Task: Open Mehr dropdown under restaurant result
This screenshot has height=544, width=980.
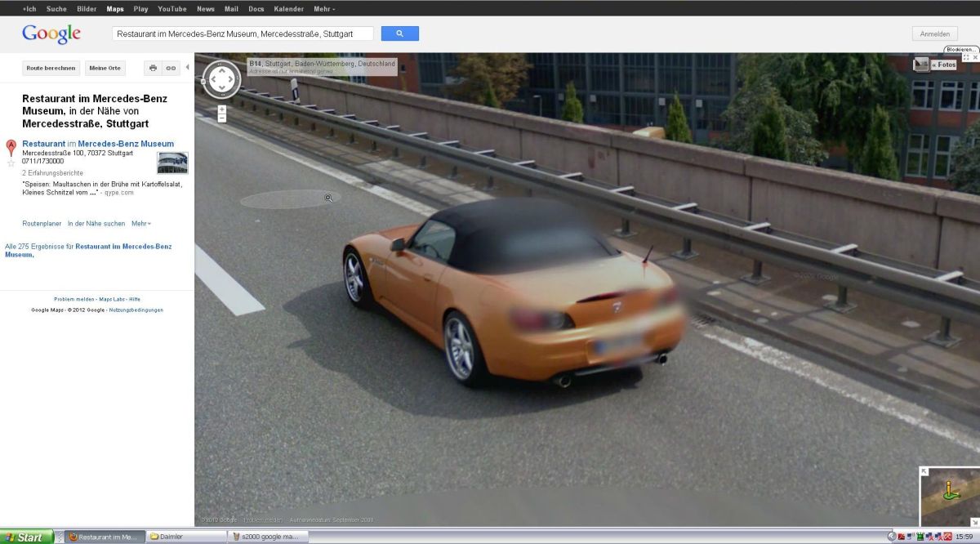Action: [141, 223]
